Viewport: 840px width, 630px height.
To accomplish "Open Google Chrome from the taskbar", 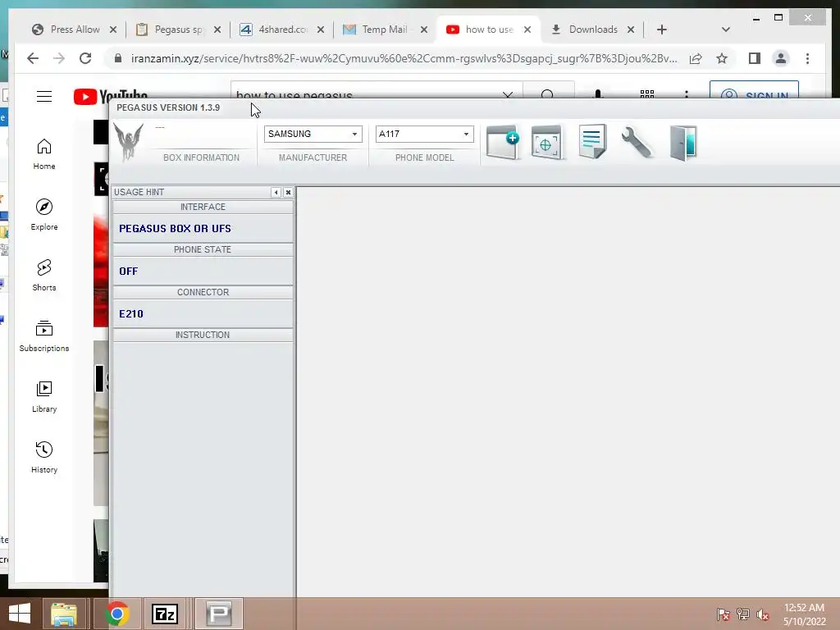I will coord(116,614).
